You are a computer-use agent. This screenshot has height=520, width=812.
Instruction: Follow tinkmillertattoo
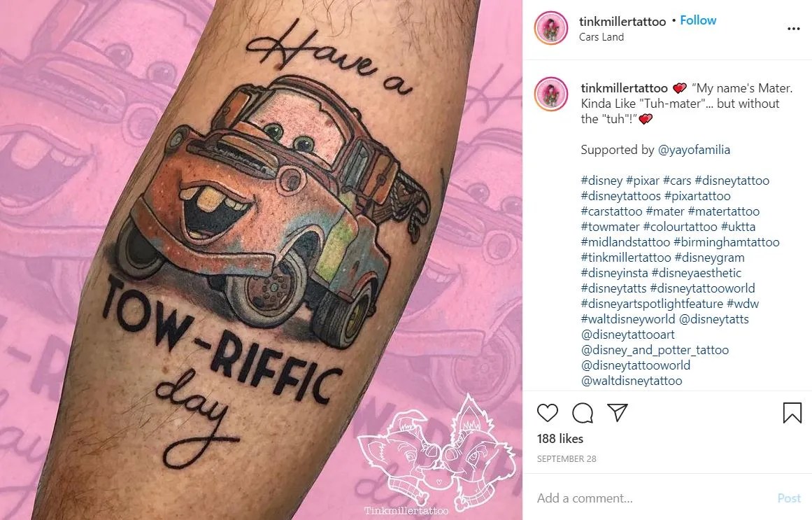pyautogui.click(x=698, y=20)
